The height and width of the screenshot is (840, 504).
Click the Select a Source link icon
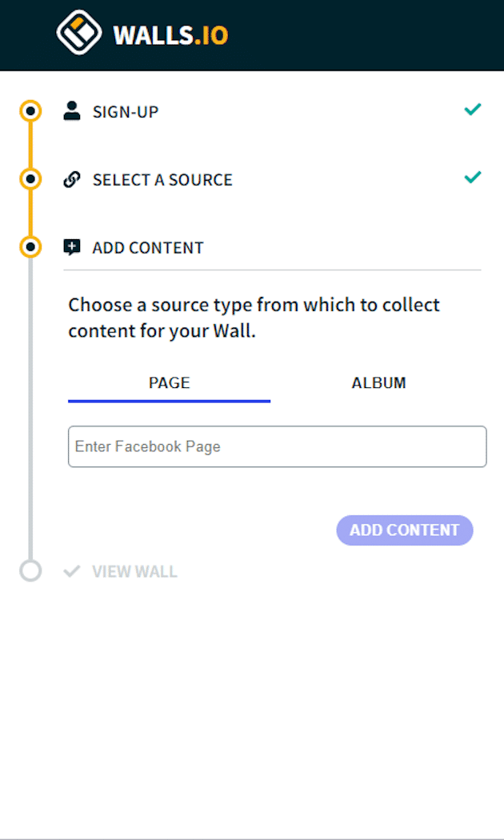coord(72,179)
